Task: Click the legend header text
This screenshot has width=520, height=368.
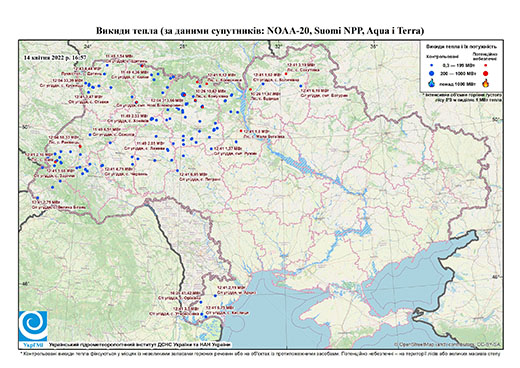Action: 461,47
